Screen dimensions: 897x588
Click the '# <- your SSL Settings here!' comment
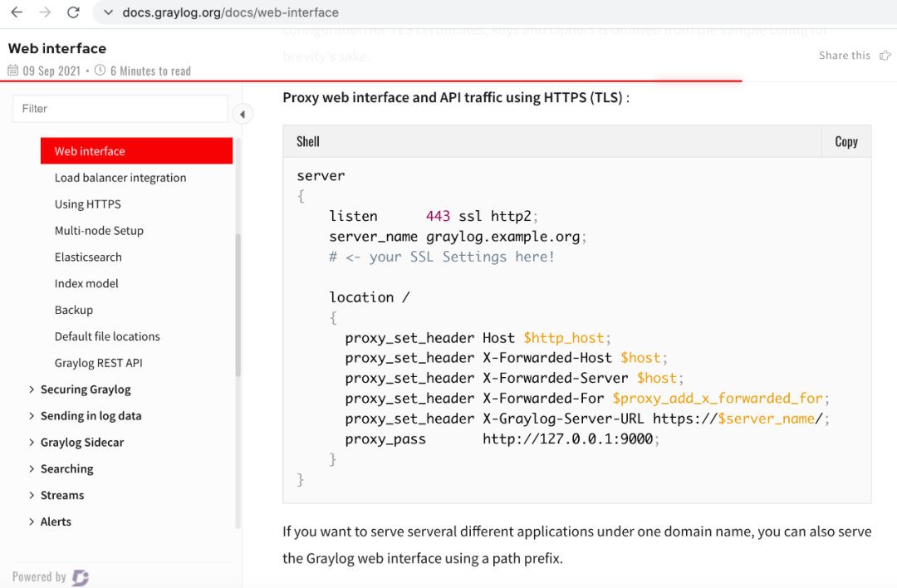[x=442, y=257]
